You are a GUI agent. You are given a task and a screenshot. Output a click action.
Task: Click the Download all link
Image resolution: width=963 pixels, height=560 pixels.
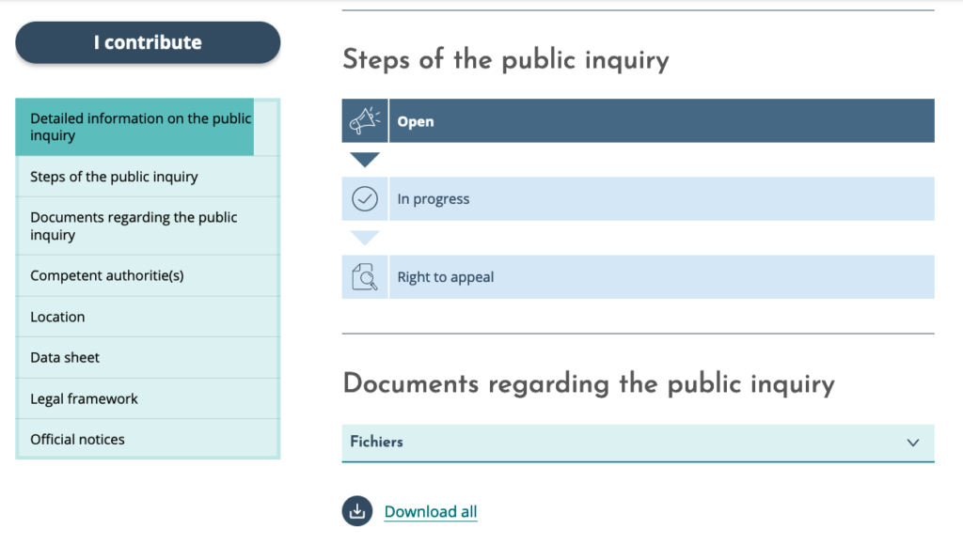click(x=431, y=511)
